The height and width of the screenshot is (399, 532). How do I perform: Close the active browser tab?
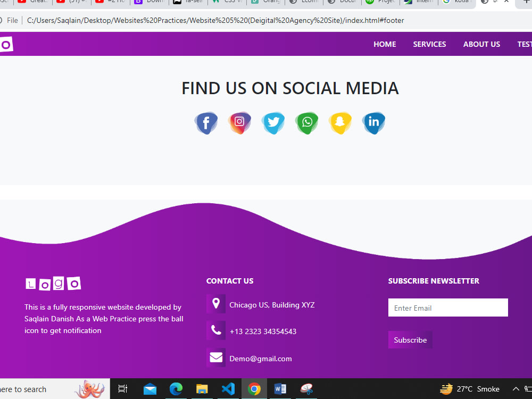[506, 2]
